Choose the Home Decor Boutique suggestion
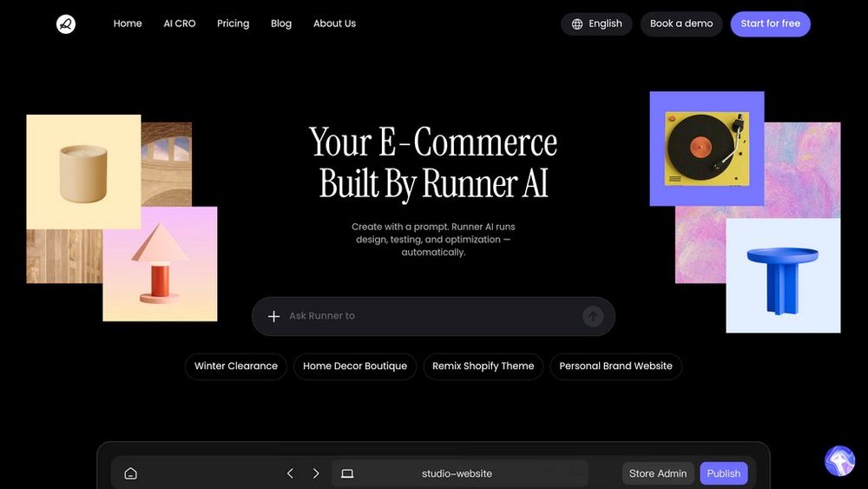 point(355,366)
